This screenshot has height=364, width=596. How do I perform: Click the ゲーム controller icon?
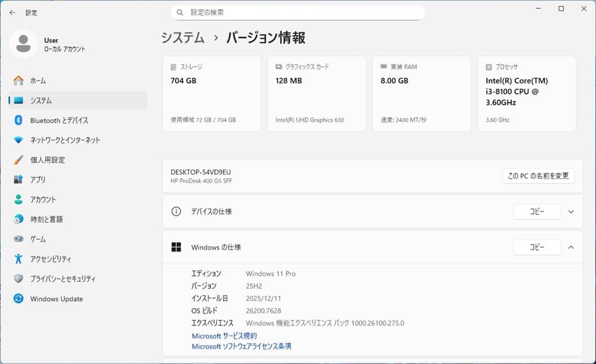click(18, 239)
